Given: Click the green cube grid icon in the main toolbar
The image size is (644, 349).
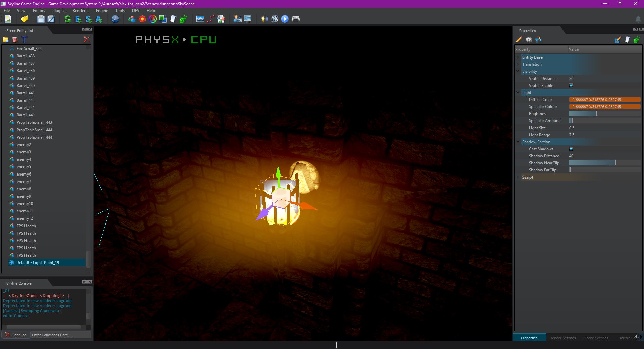Looking at the screenshot, I should click(183, 19).
